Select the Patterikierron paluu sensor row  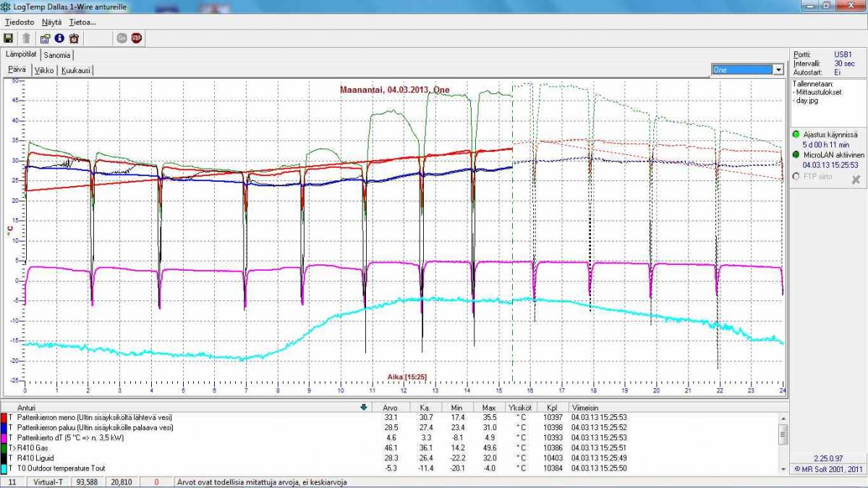click(x=389, y=428)
